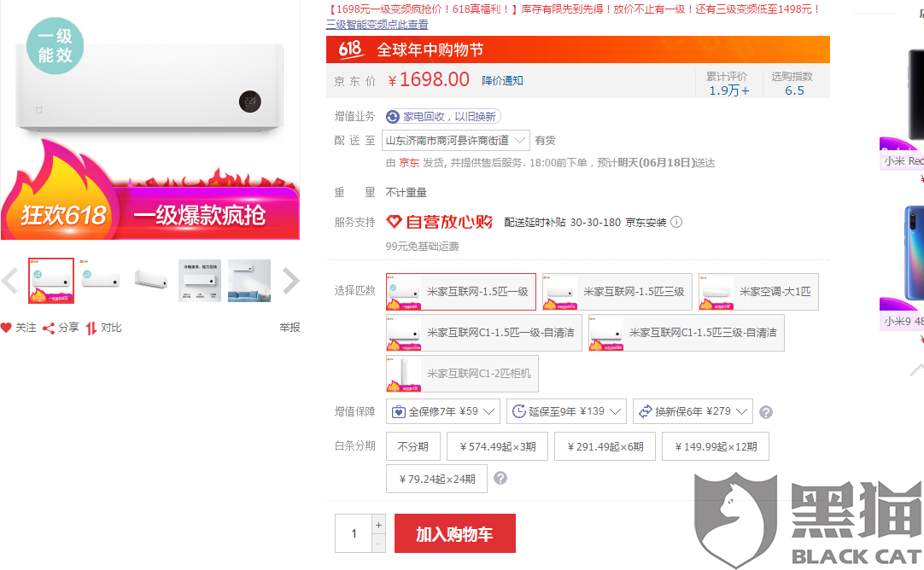Select 不分期 under 白条分期
Image resolution: width=924 pixels, height=570 pixels.
tap(413, 445)
